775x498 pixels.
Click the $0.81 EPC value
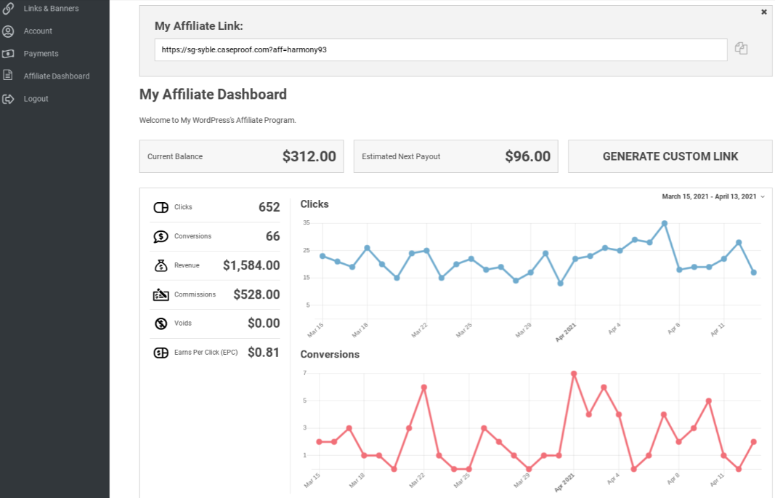pyautogui.click(x=263, y=352)
